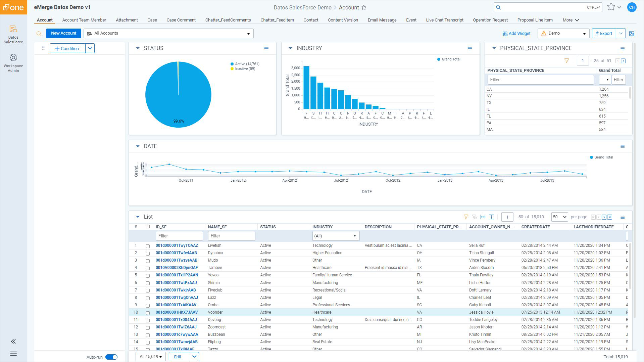The width and height of the screenshot is (644, 362).
Task: Click the NAME_SF filter input field
Action: [232, 236]
